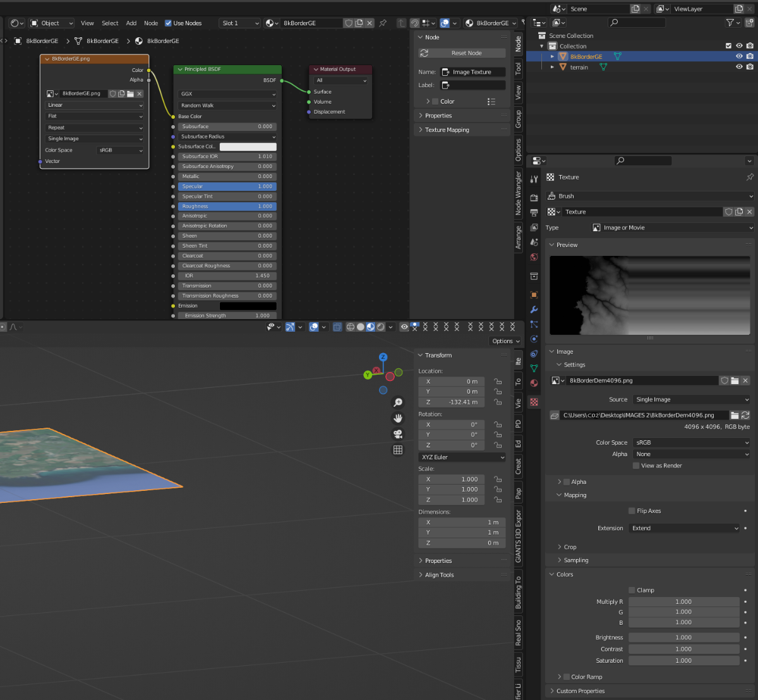Toggle the Use Nodes checkbox

169,23
